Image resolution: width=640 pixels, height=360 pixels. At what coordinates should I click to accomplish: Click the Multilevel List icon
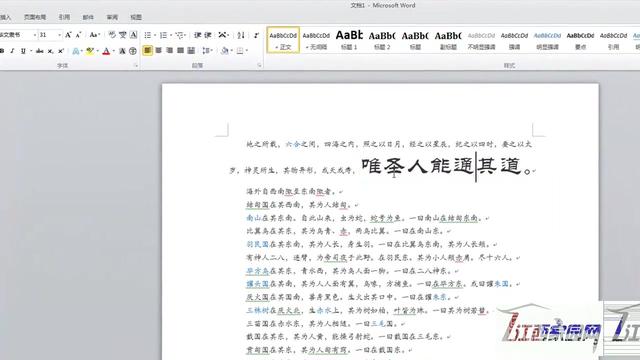(x=179, y=35)
